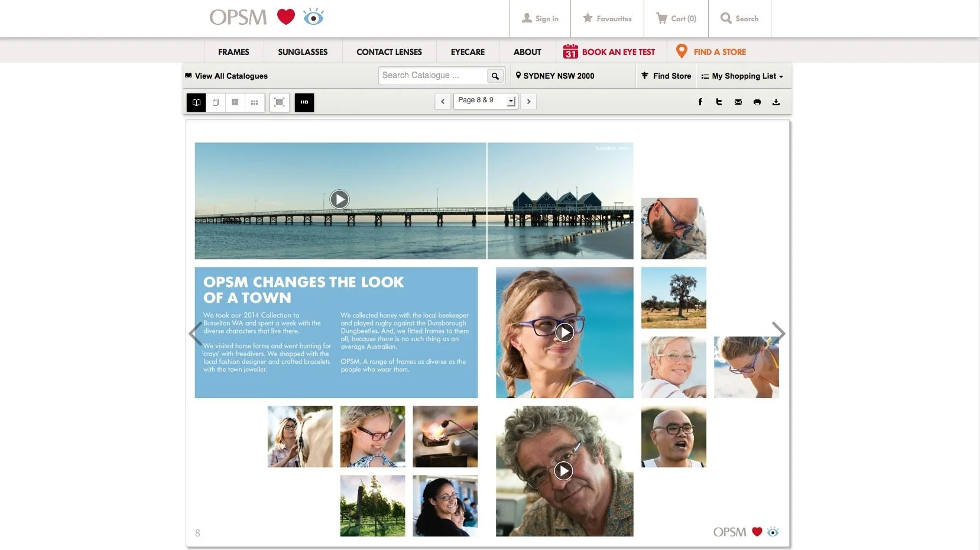The width and height of the screenshot is (980, 550).
Task: Open short white-haired woman thumbnail
Action: 674,367
